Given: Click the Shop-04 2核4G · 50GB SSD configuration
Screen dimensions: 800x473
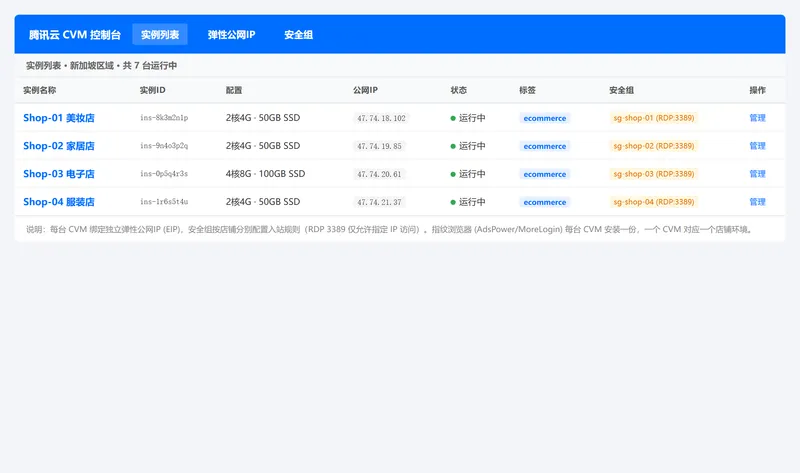Looking at the screenshot, I should (x=263, y=202).
